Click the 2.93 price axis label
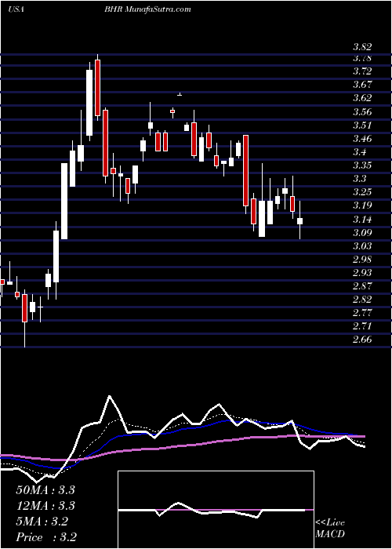392x549 pixels. 362,273
